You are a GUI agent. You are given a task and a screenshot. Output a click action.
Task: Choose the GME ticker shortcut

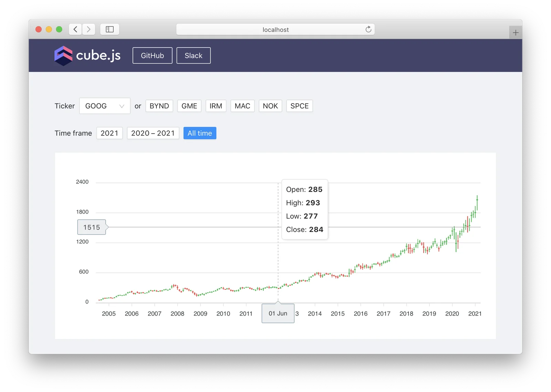[189, 106]
